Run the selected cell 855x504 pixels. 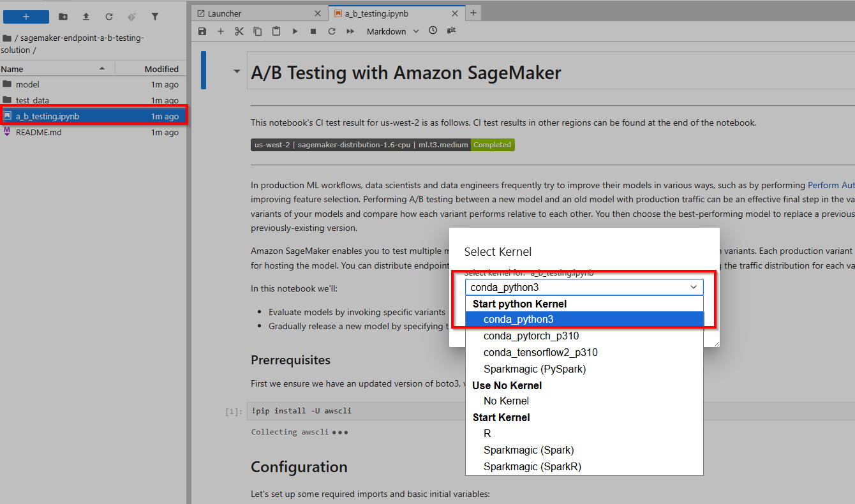pos(295,31)
